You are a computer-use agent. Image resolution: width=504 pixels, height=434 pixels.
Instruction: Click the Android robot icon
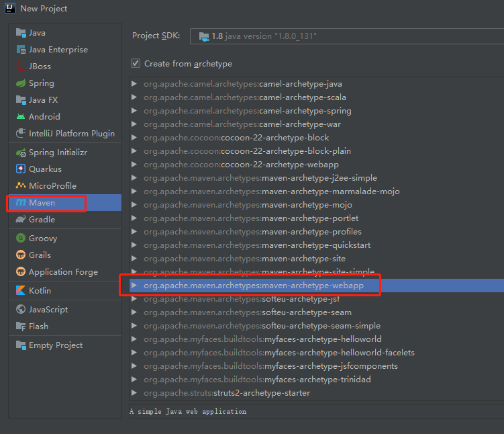point(21,116)
